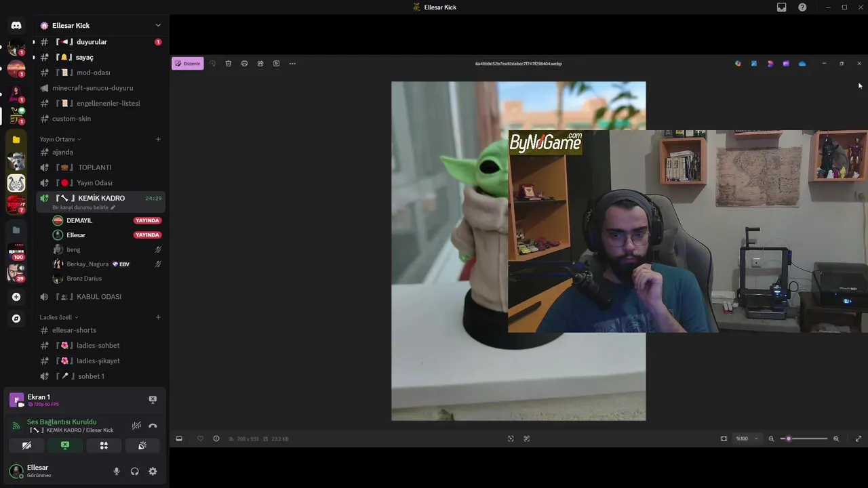Join the KABUL ODASI voice channel
The height and width of the screenshot is (488, 868).
100,297
